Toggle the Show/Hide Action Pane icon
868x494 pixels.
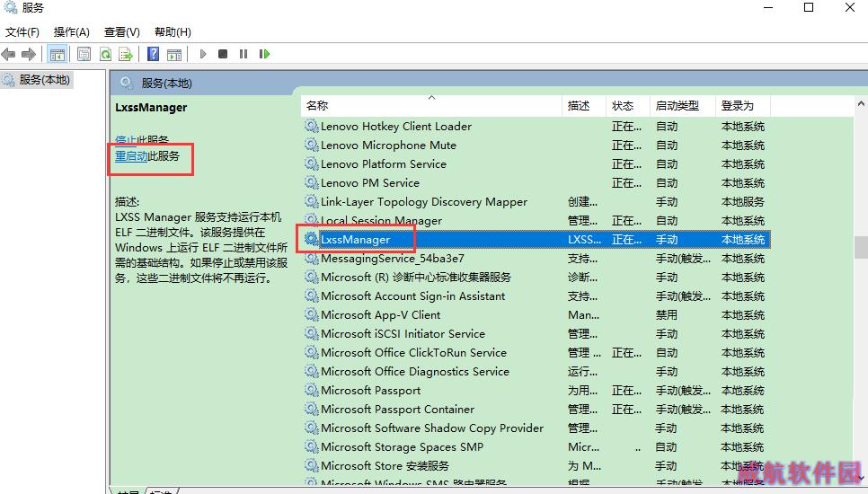click(174, 54)
